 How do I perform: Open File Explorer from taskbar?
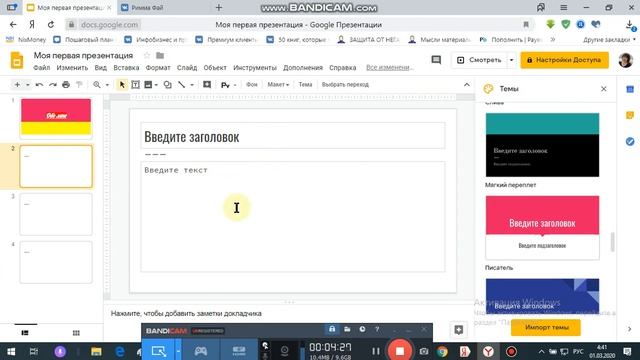(x=96, y=351)
